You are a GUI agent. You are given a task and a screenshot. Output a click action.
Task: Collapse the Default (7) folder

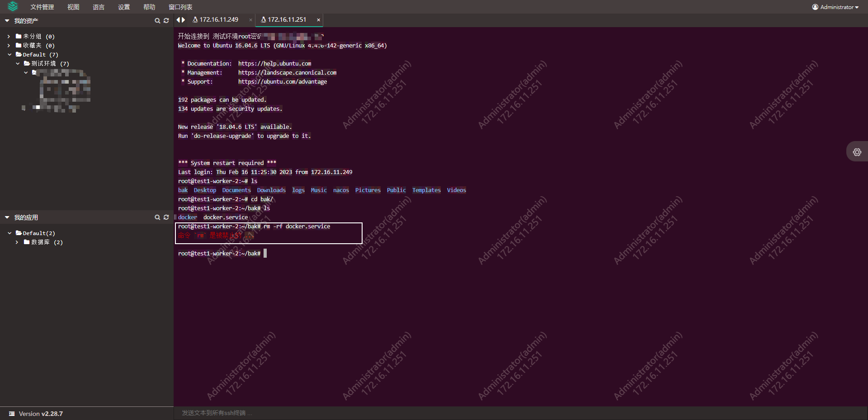coord(9,54)
